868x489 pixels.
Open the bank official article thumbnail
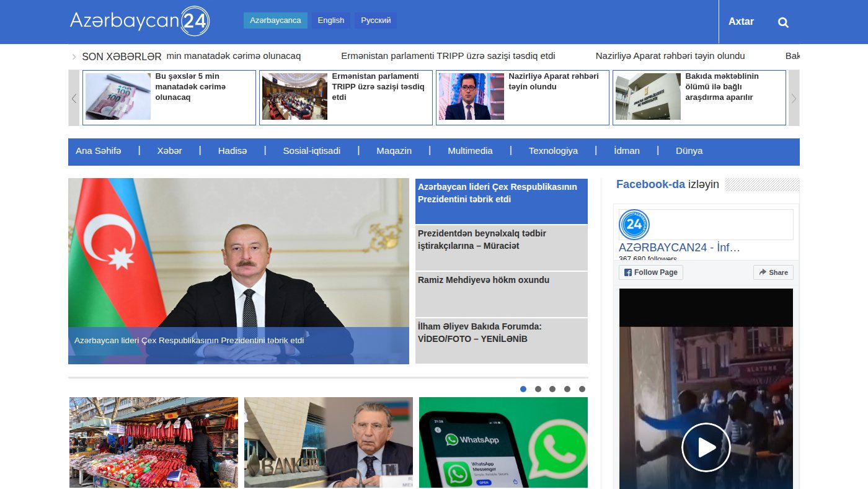(x=329, y=442)
